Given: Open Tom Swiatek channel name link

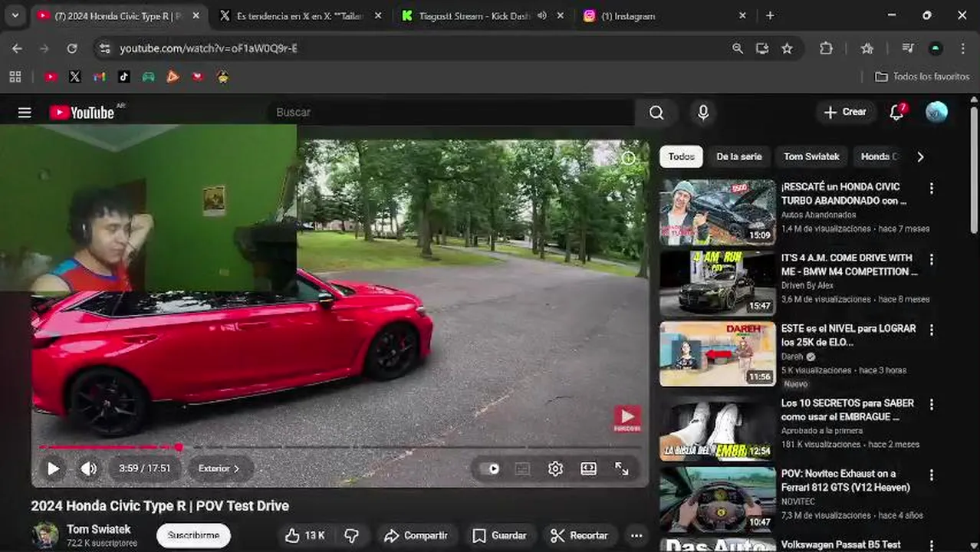Looking at the screenshot, I should coord(99,529).
